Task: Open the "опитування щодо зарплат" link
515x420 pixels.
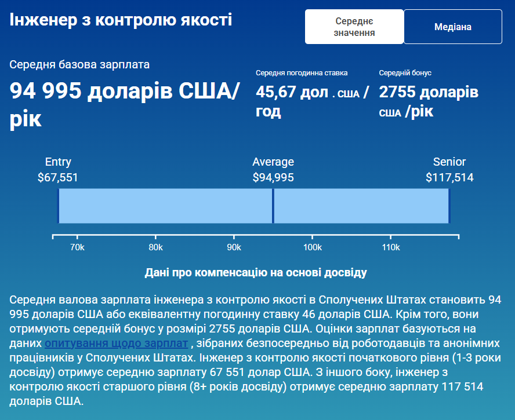Action: tap(117, 343)
